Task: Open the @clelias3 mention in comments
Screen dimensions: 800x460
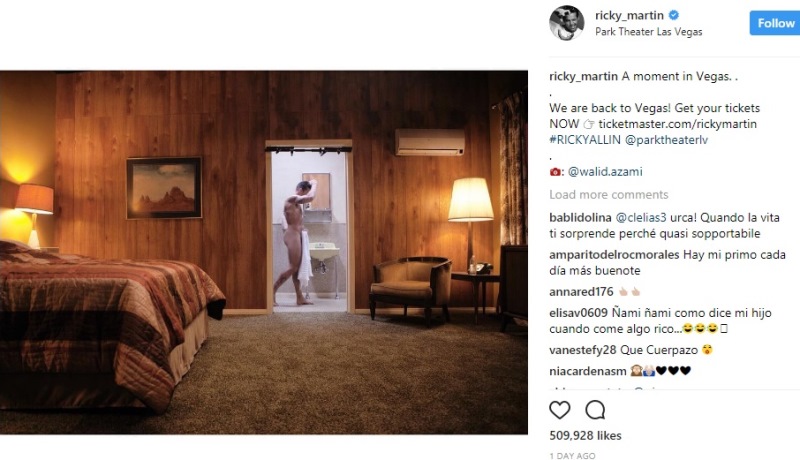Action: click(x=641, y=218)
